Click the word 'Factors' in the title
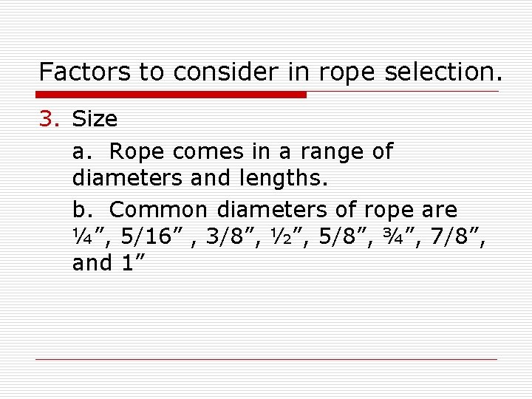 75,72
